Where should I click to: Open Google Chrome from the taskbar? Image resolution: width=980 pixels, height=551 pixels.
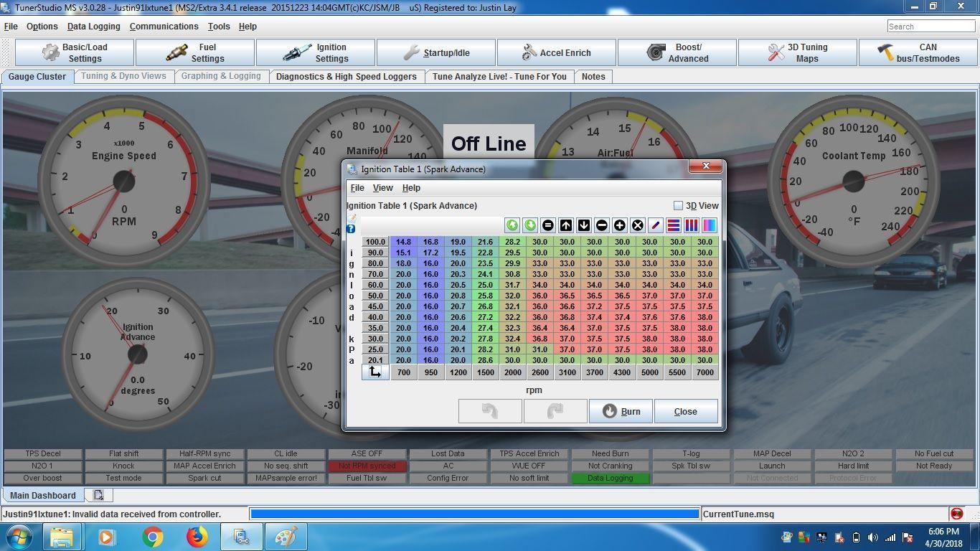(152, 537)
